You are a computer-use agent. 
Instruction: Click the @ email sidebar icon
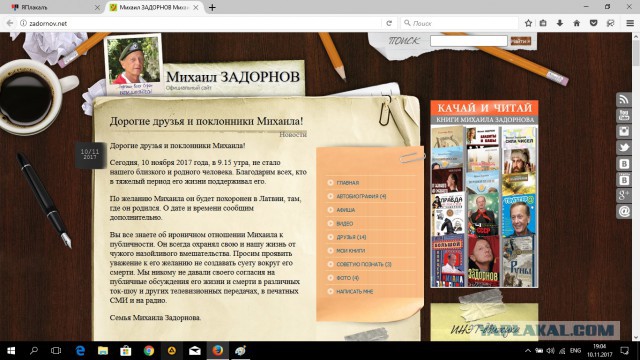pyautogui.click(x=624, y=211)
